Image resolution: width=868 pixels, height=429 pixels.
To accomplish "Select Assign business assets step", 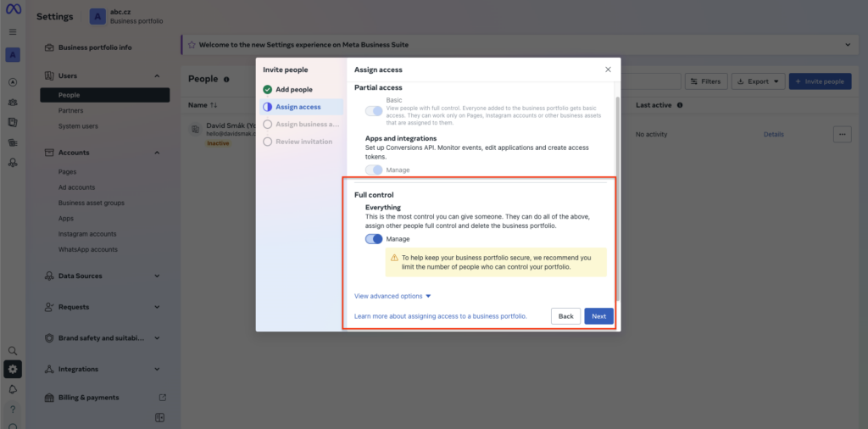I will (x=301, y=124).
